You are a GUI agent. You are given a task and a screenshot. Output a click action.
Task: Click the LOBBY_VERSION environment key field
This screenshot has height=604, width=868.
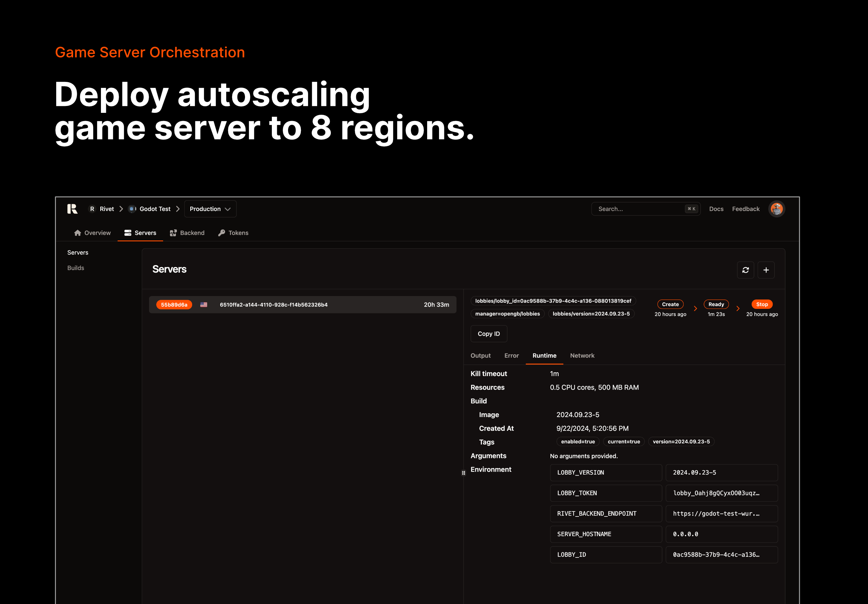(x=606, y=472)
